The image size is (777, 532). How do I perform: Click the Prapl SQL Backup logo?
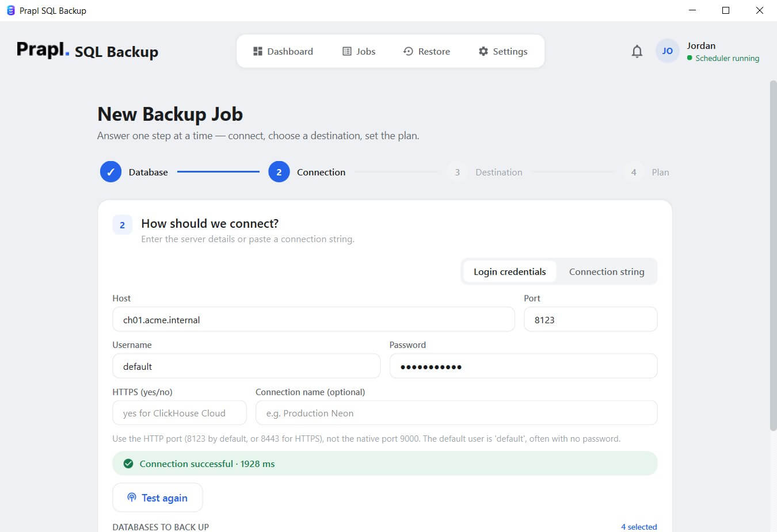point(87,51)
